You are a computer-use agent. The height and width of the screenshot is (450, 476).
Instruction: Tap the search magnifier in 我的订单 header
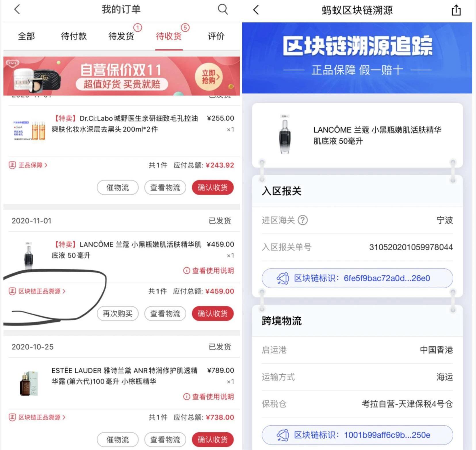point(223,9)
